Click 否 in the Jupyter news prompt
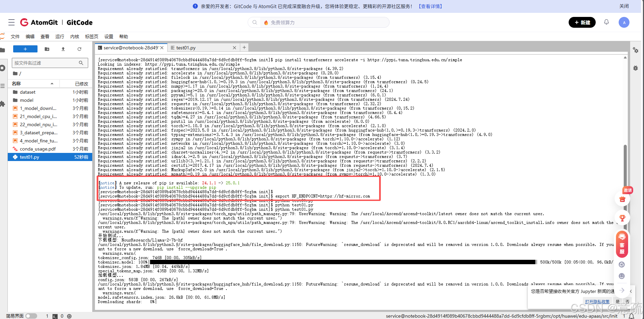This screenshot has height=319, width=644. coord(627,302)
